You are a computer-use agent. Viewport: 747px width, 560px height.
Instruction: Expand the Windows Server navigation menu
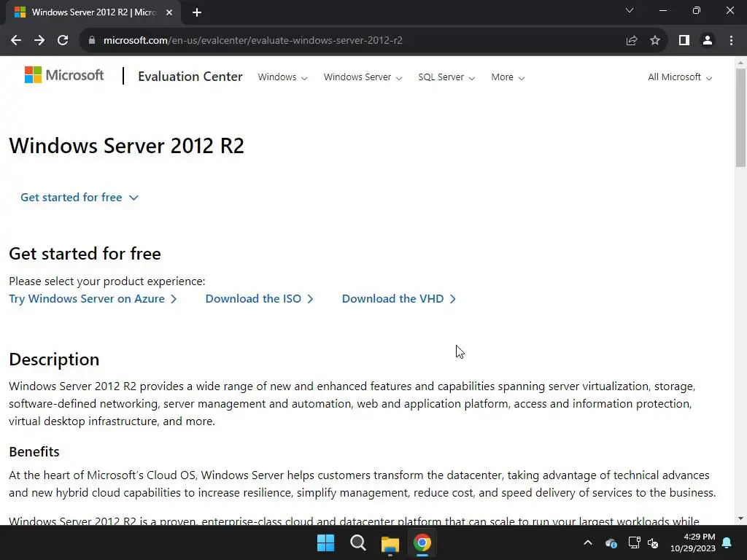pyautogui.click(x=363, y=77)
